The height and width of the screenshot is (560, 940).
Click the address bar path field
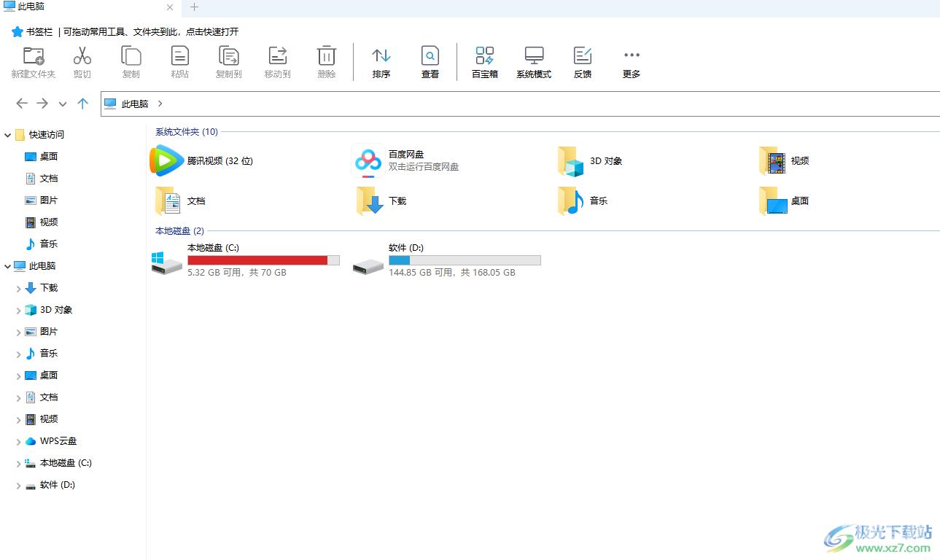point(520,104)
